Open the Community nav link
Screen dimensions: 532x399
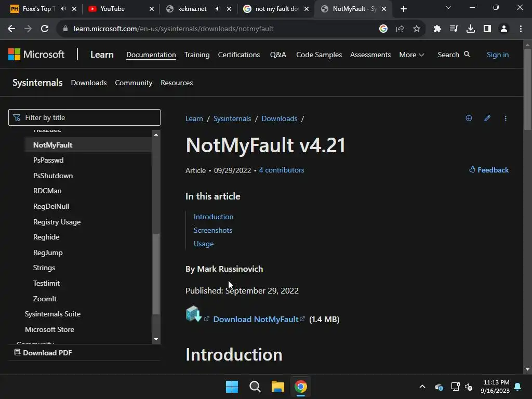(x=134, y=83)
